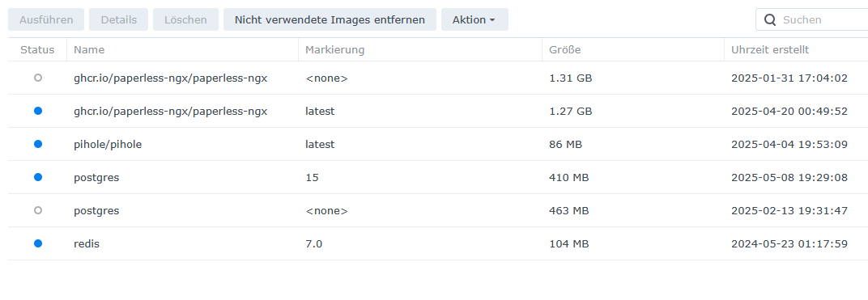Click grey status circle for paperless-ngx <none>
This screenshot has height=300, width=868.
tap(37, 78)
